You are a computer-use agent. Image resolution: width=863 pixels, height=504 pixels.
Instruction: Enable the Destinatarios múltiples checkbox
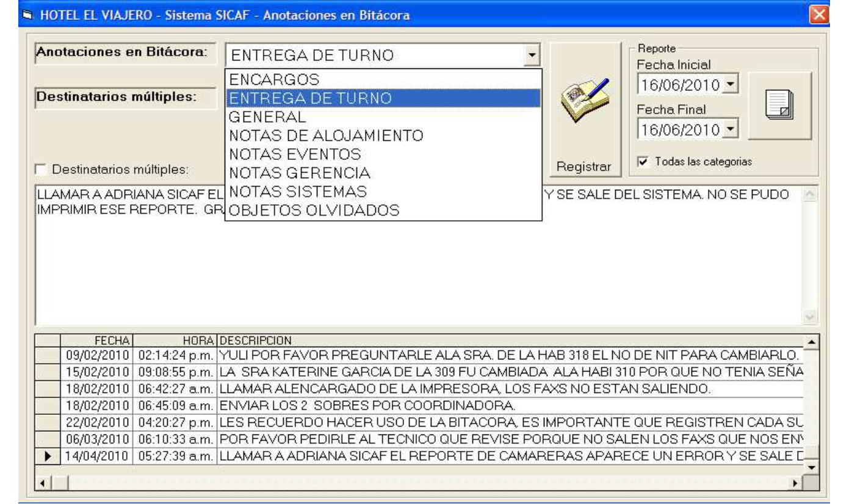click(41, 170)
